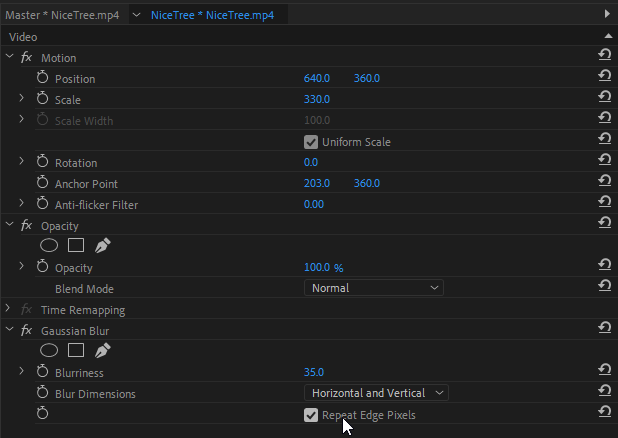Expand the Scale property twirl arrow
This screenshot has width=618, height=438.
click(22, 99)
